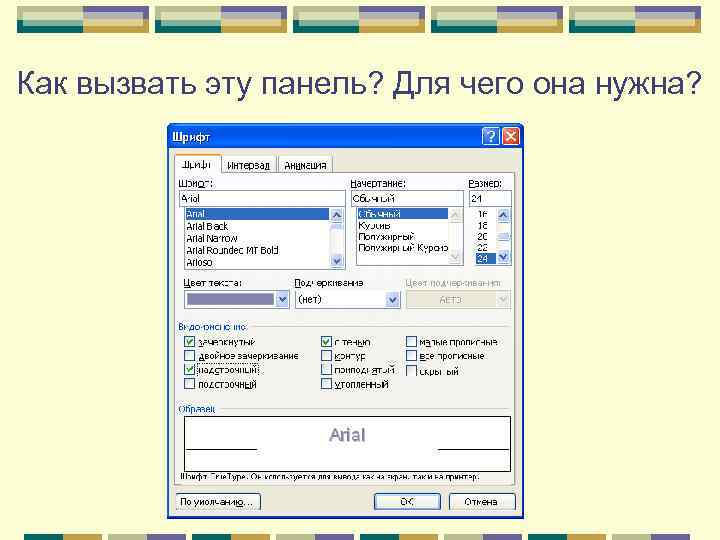The height and width of the screenshot is (540, 720).
Task: Confirm with OK button
Action: click(x=407, y=501)
